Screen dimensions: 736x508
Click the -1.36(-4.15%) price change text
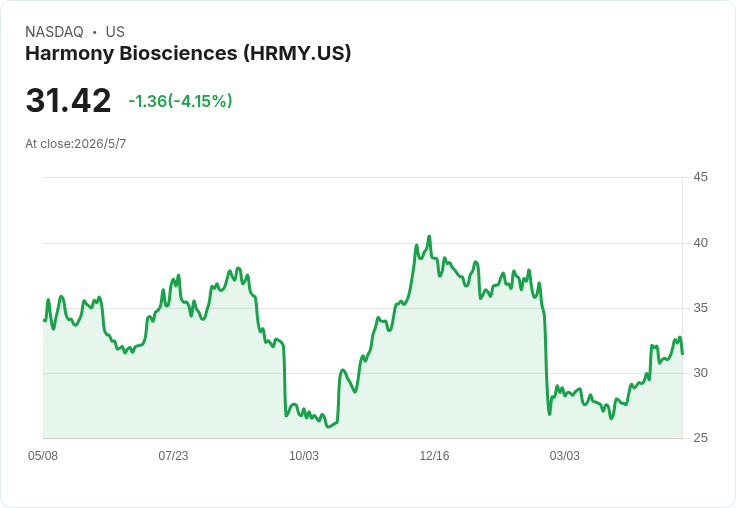pyautogui.click(x=180, y=101)
